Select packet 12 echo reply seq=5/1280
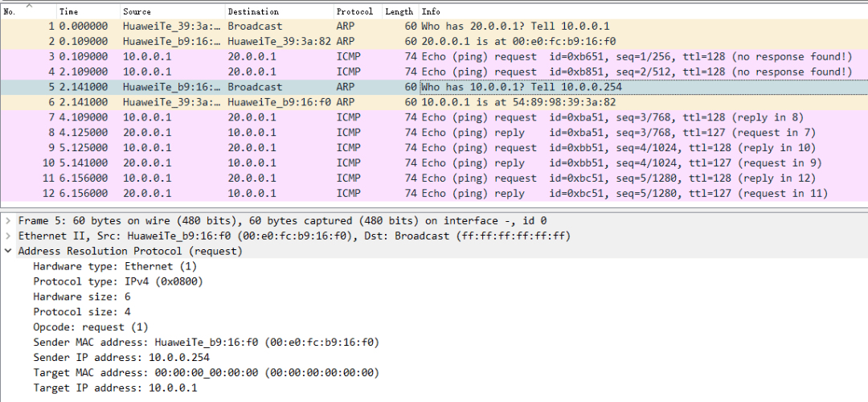 (x=434, y=194)
